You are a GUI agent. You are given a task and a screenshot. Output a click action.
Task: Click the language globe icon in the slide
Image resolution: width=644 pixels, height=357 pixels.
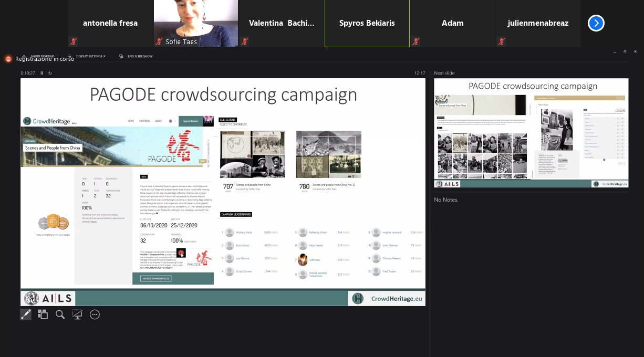pyautogui.click(x=170, y=121)
